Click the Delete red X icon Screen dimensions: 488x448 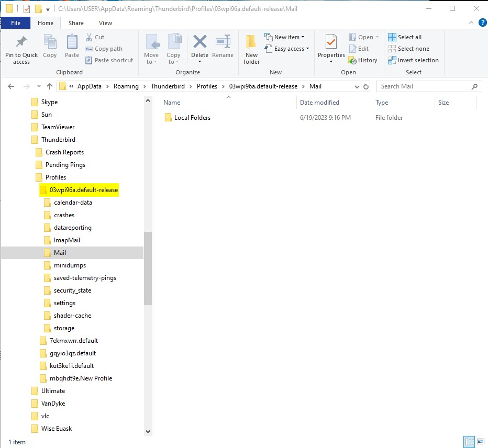coord(199,42)
